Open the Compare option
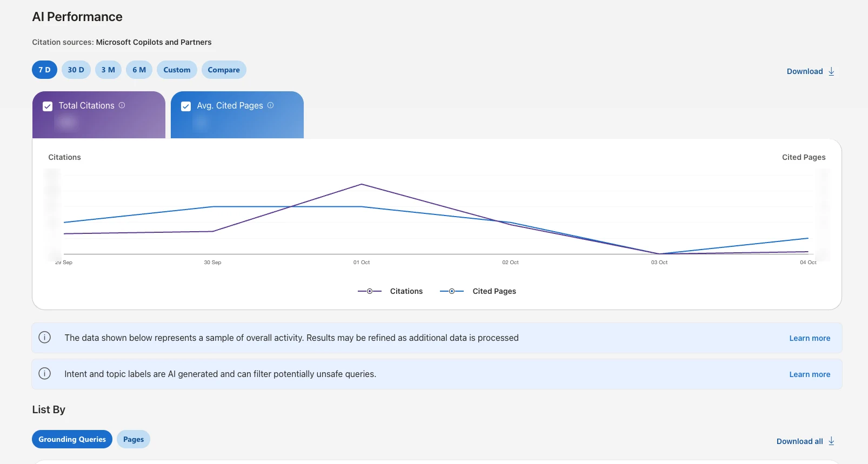Viewport: 868px width, 464px height. click(x=224, y=70)
